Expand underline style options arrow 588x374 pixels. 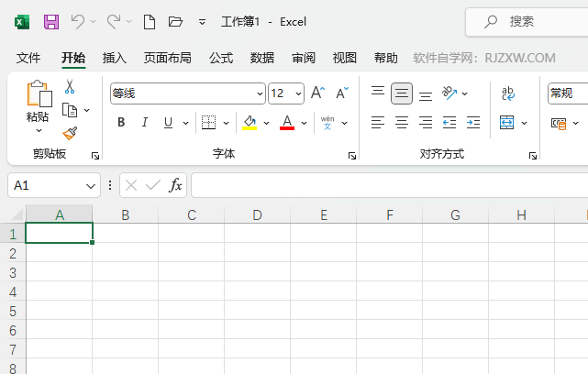[x=185, y=123]
